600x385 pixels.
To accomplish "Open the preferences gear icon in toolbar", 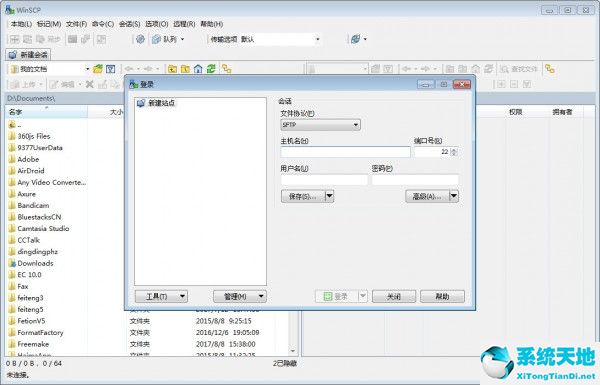I will coord(140,39).
